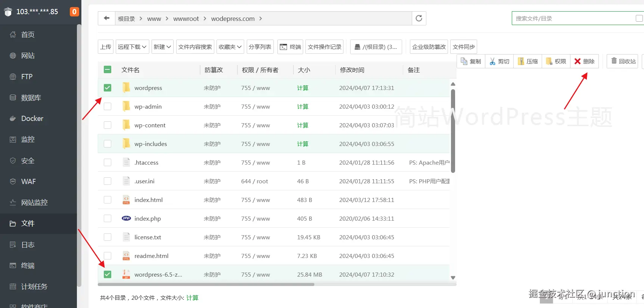The height and width of the screenshot is (308, 644).
Task: Check the .htaccess file checkbox
Action: (108, 162)
